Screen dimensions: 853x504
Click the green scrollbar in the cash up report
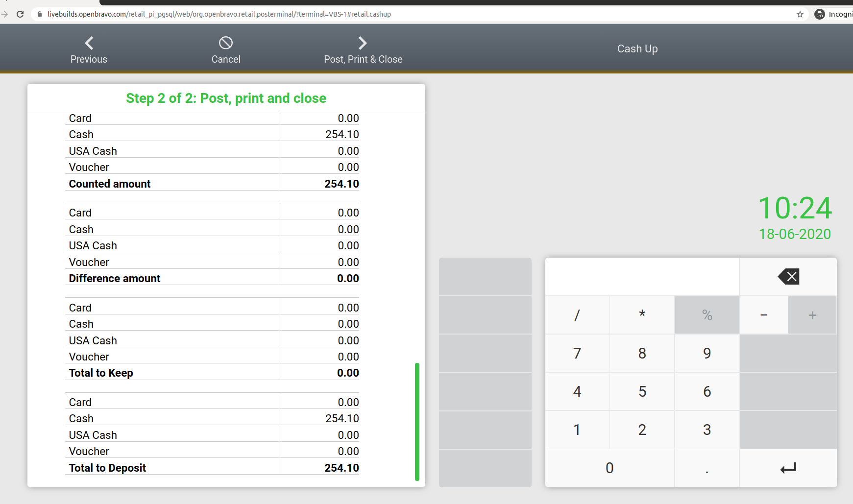417,421
